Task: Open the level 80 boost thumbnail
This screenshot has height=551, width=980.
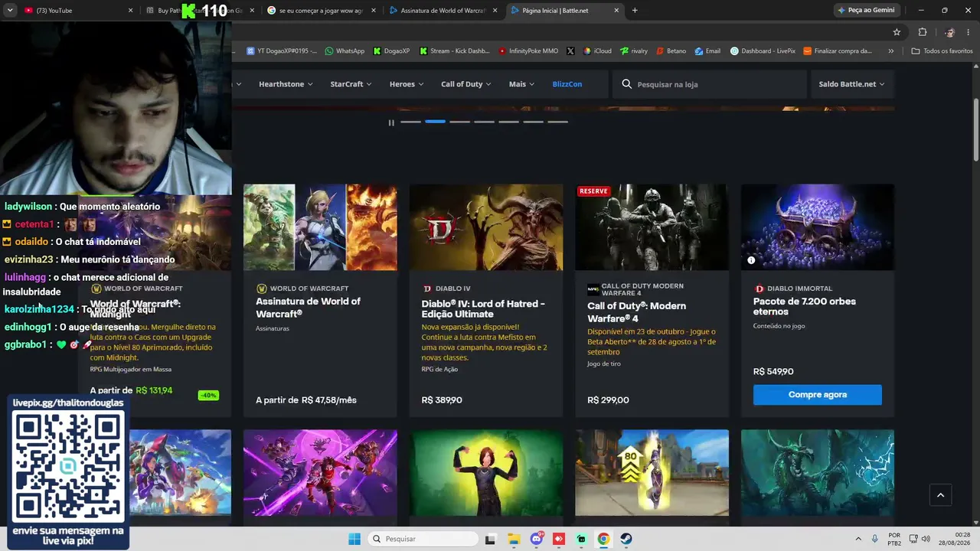Action: coord(652,473)
